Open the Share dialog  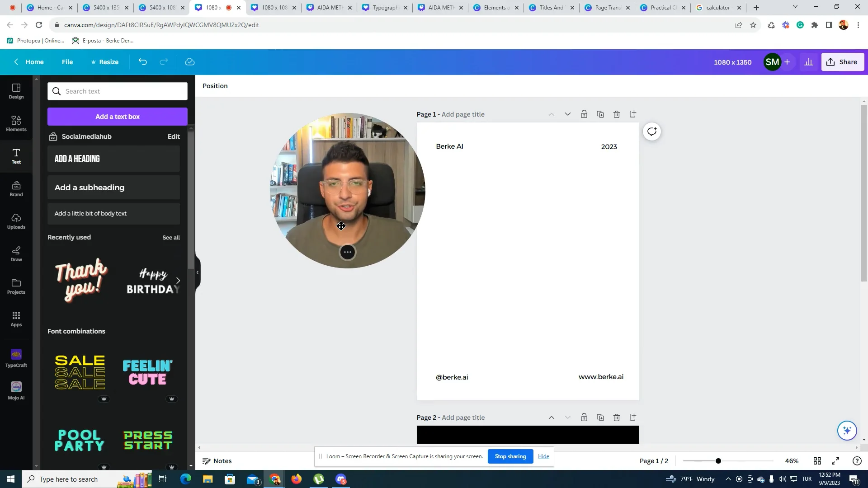pos(843,62)
